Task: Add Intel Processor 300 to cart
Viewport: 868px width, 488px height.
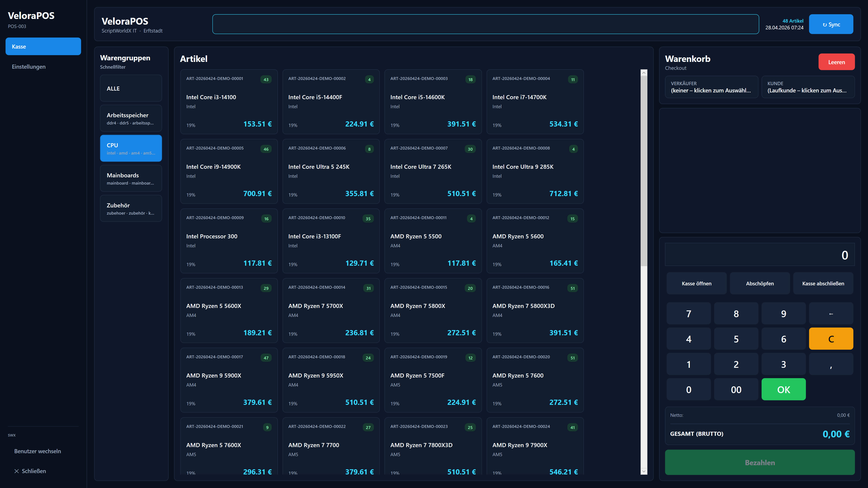Action: point(229,241)
